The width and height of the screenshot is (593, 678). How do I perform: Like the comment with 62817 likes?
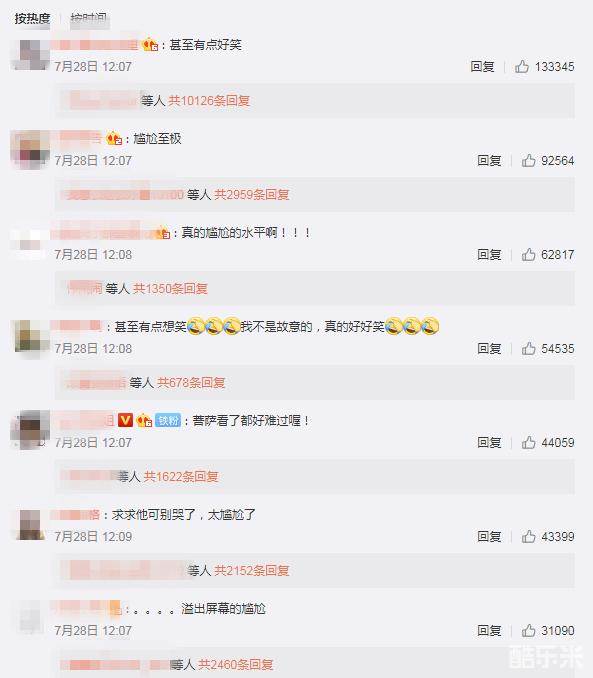[528, 255]
